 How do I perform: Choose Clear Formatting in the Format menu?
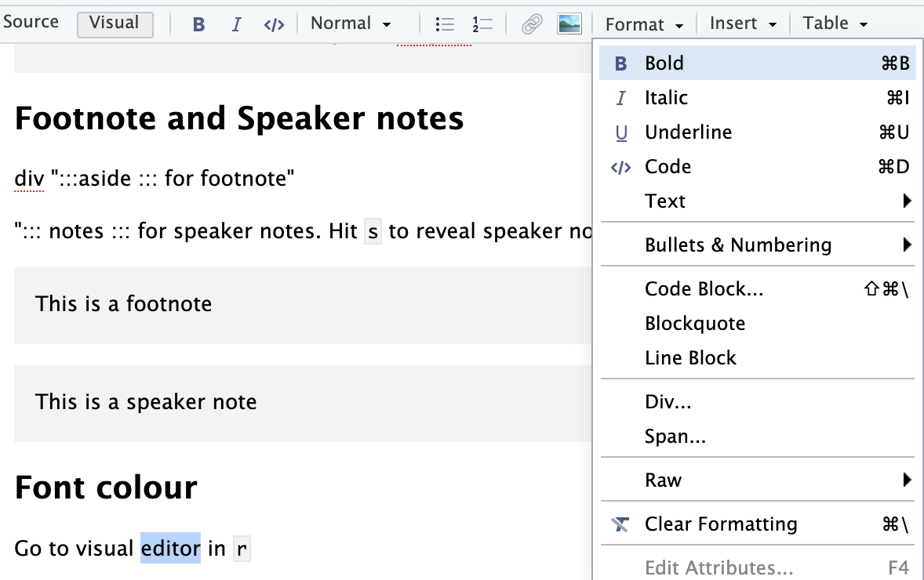coord(721,524)
